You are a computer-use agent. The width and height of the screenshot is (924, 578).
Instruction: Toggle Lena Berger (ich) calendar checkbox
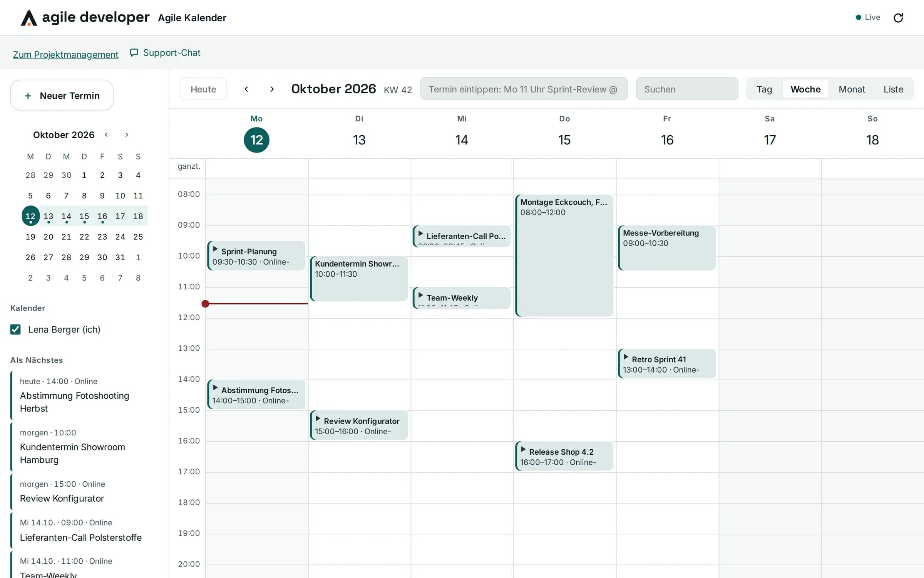tap(15, 329)
